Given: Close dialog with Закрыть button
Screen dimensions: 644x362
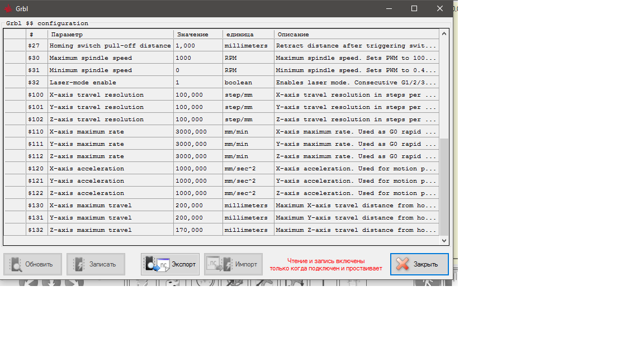Looking at the screenshot, I should coord(419,264).
